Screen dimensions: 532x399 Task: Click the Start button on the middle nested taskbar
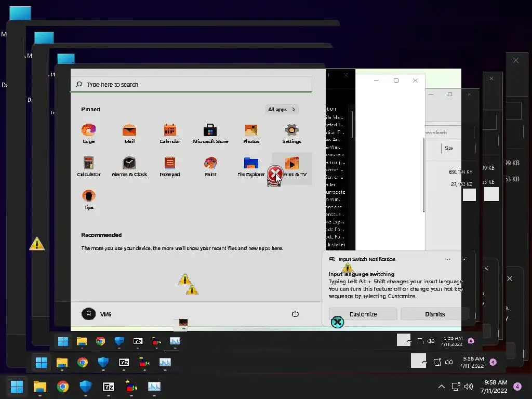41,362
